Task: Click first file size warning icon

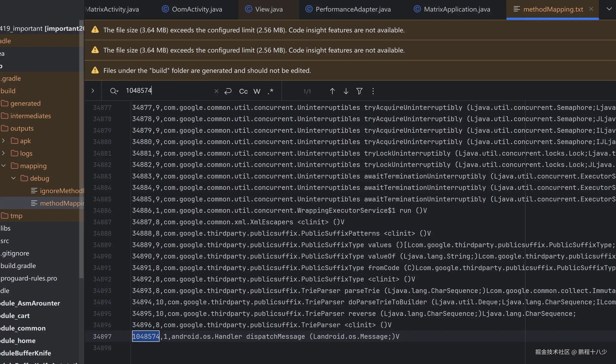Action: 95,30
